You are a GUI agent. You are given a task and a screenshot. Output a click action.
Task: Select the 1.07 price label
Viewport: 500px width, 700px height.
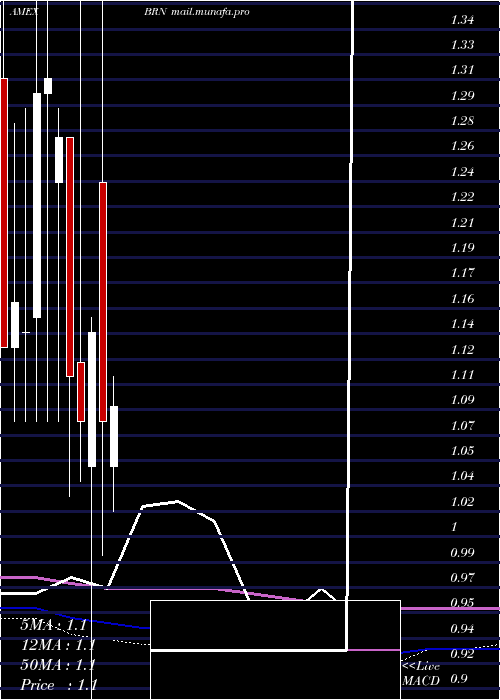point(462,425)
